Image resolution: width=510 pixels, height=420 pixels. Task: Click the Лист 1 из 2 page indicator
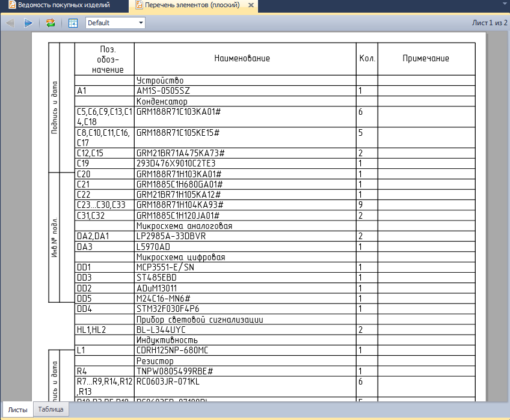[490, 23]
